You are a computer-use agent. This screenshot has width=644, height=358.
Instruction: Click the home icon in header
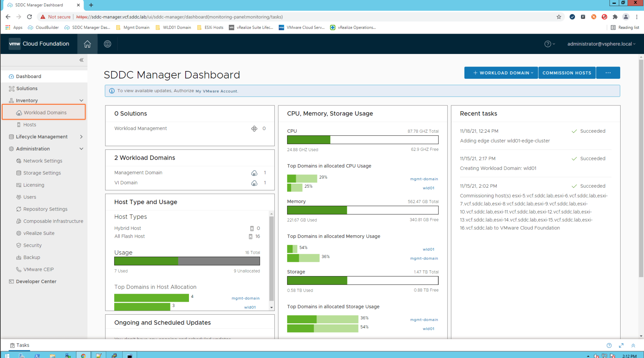pos(87,44)
